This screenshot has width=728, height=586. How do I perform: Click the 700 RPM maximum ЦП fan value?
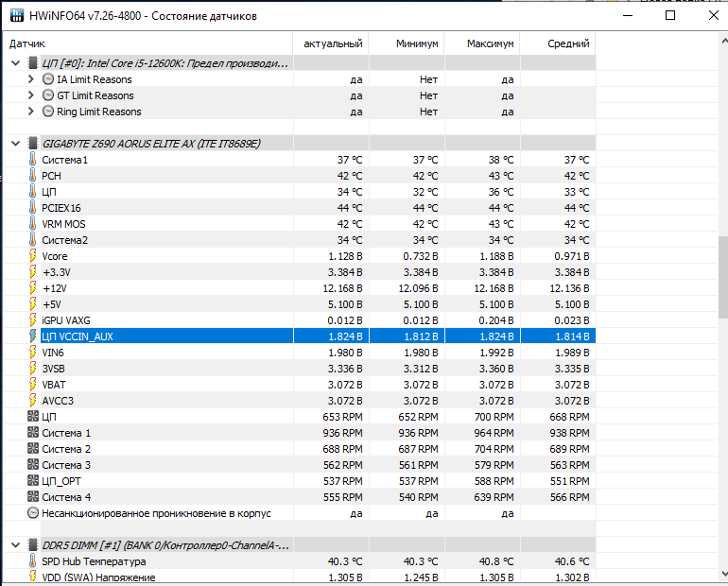[494, 417]
